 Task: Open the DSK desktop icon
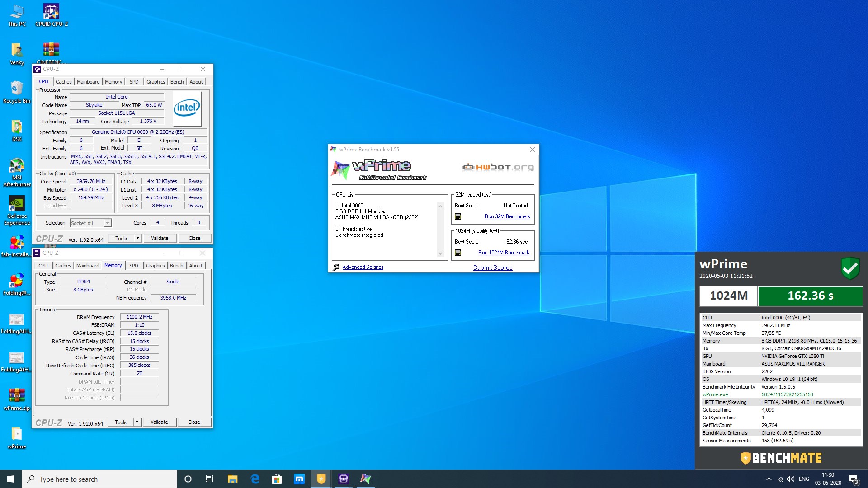click(x=17, y=131)
